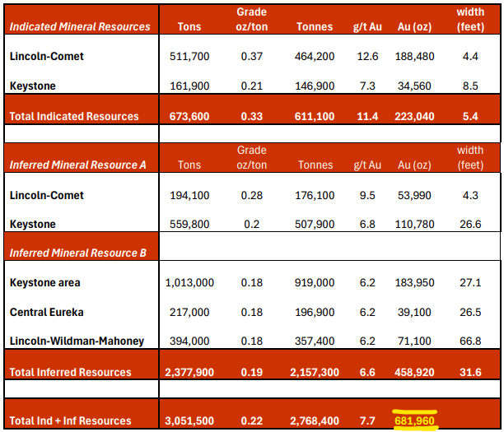The height and width of the screenshot is (432, 504).
Task: Select the 66.8 width value
Action: click(470, 341)
